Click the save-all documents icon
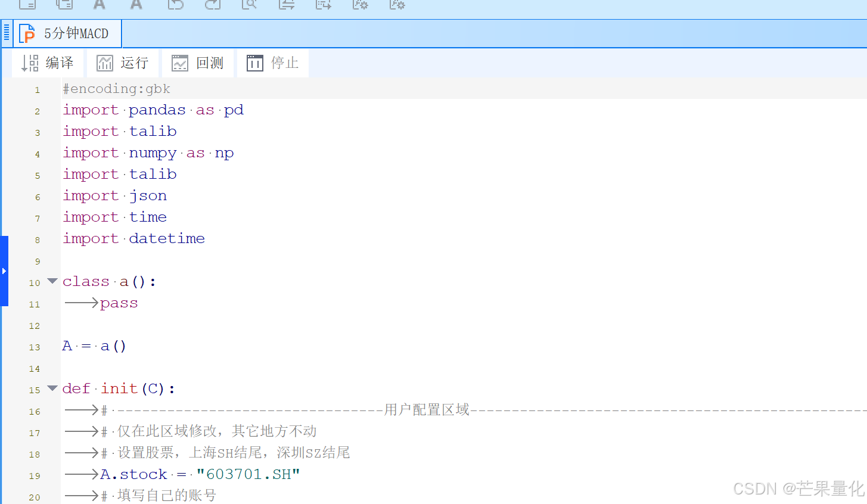Image resolution: width=867 pixels, height=504 pixels. [64, 7]
